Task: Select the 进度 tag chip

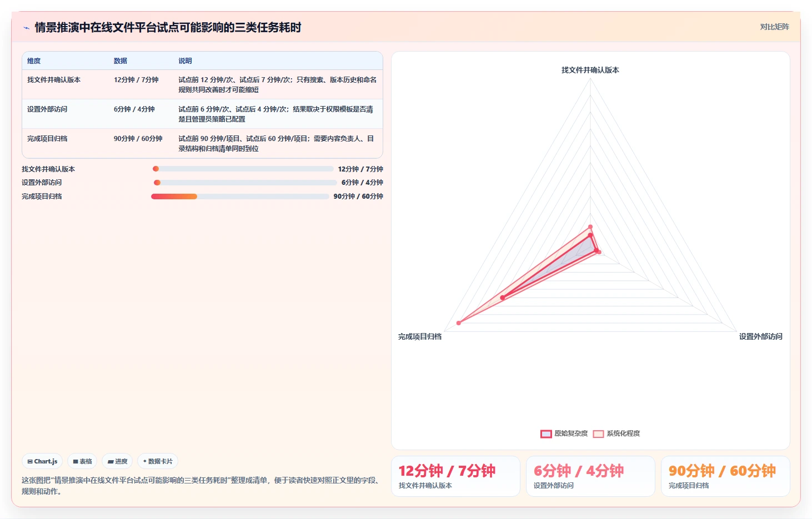Action: 117,461
